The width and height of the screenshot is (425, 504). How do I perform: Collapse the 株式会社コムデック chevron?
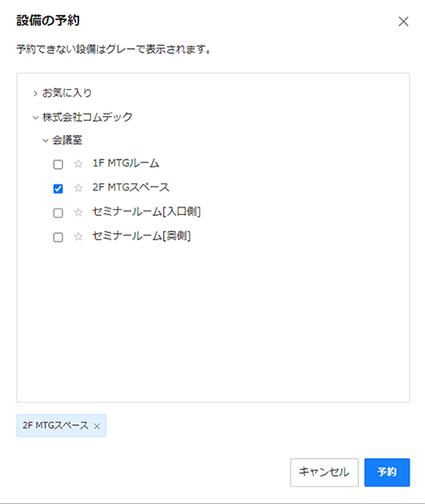tap(36, 117)
